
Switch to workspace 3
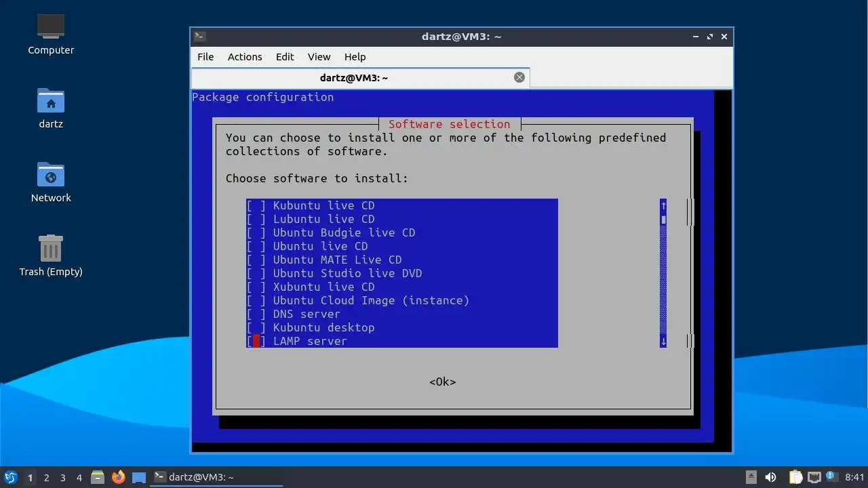pyautogui.click(x=62, y=477)
